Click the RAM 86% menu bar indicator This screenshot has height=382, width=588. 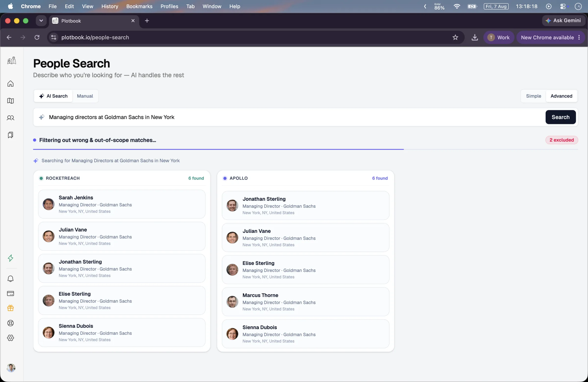click(x=439, y=6)
